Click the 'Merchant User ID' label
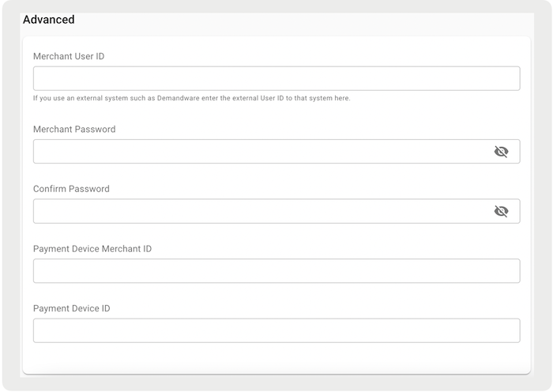 pos(69,56)
